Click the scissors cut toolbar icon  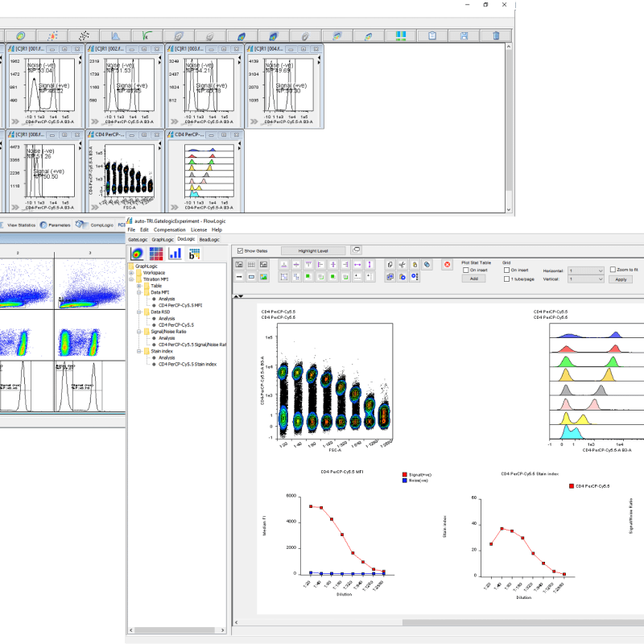click(402, 266)
